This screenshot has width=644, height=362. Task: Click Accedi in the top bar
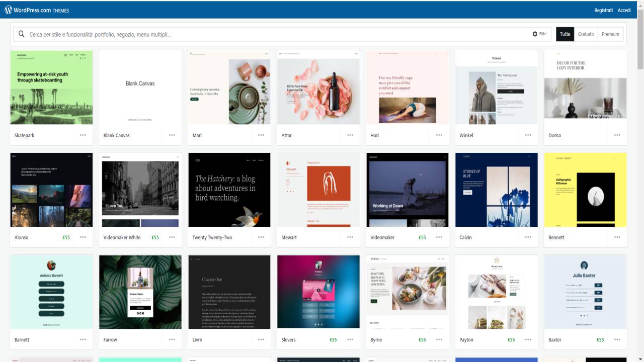point(624,10)
